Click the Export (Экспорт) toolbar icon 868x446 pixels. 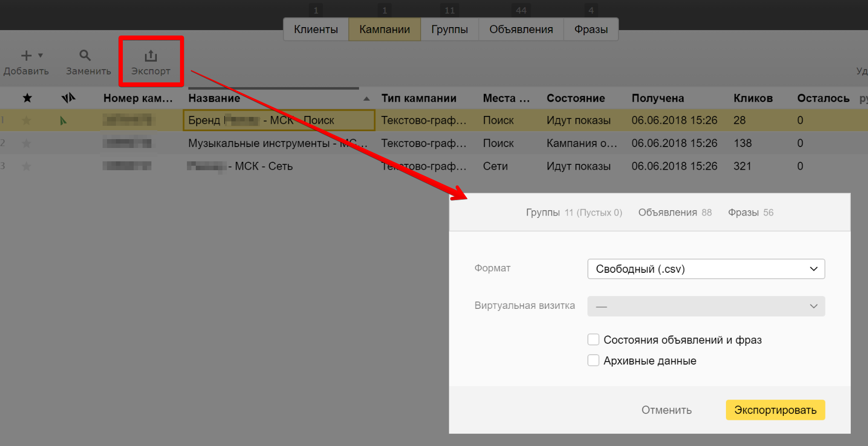click(150, 56)
